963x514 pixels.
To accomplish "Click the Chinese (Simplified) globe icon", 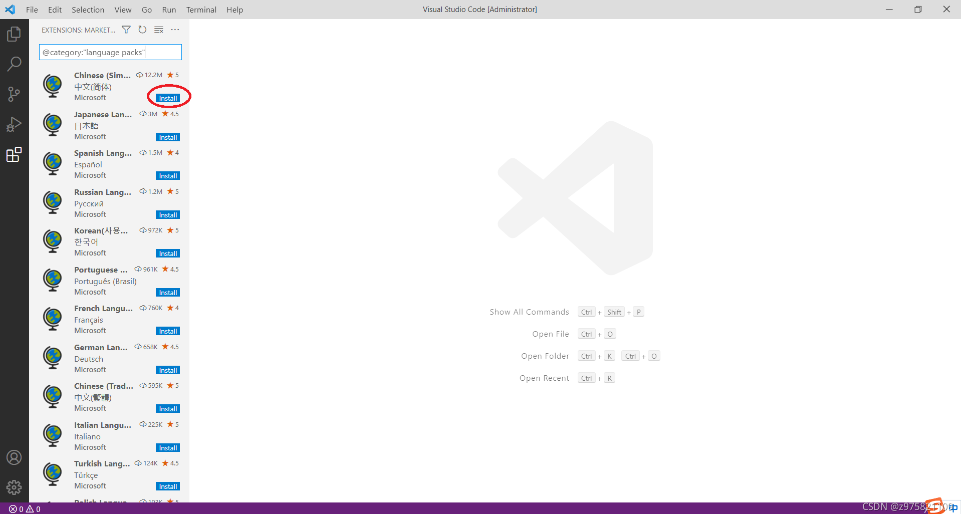I will pos(53,86).
